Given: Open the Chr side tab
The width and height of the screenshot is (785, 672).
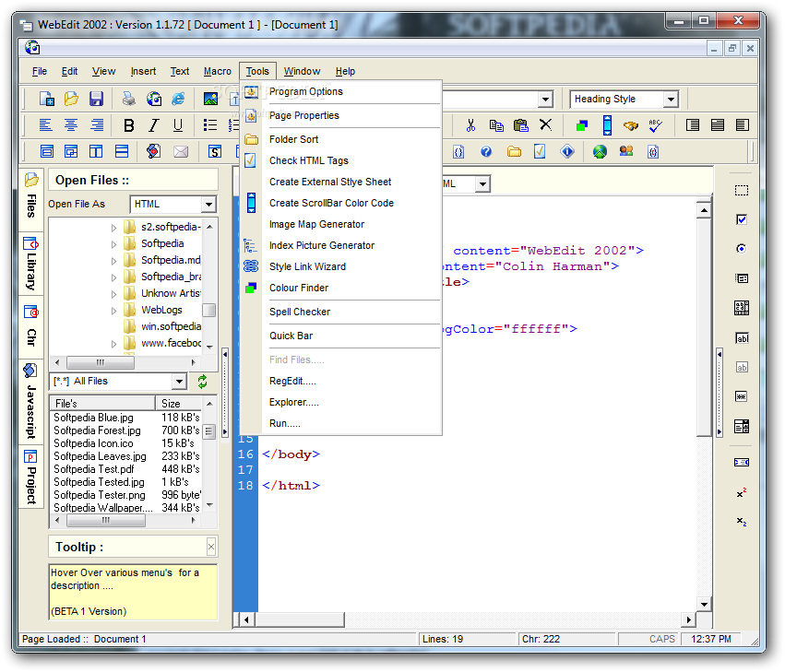Looking at the screenshot, I should pos(31,327).
